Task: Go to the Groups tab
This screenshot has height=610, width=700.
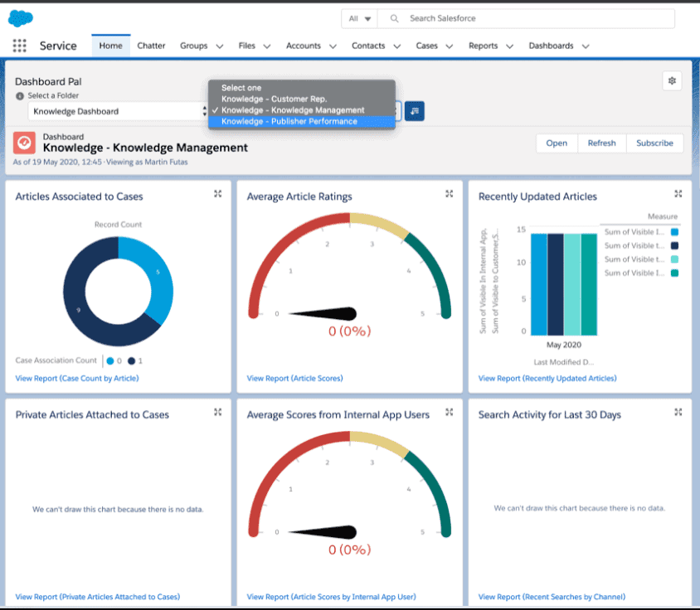Action: pos(194,46)
